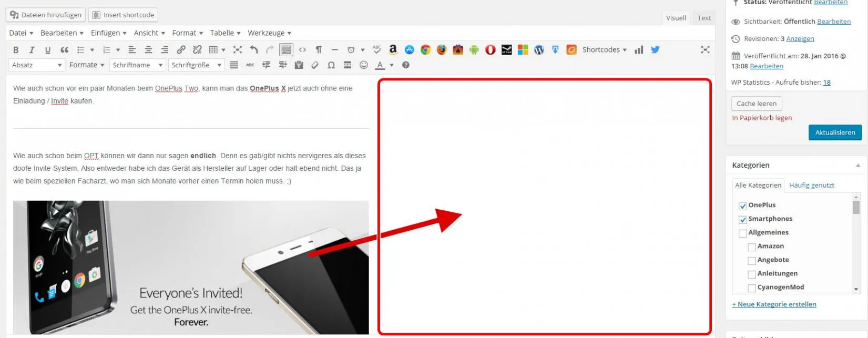
Task: Click the blockquote icon
Action: point(64,50)
